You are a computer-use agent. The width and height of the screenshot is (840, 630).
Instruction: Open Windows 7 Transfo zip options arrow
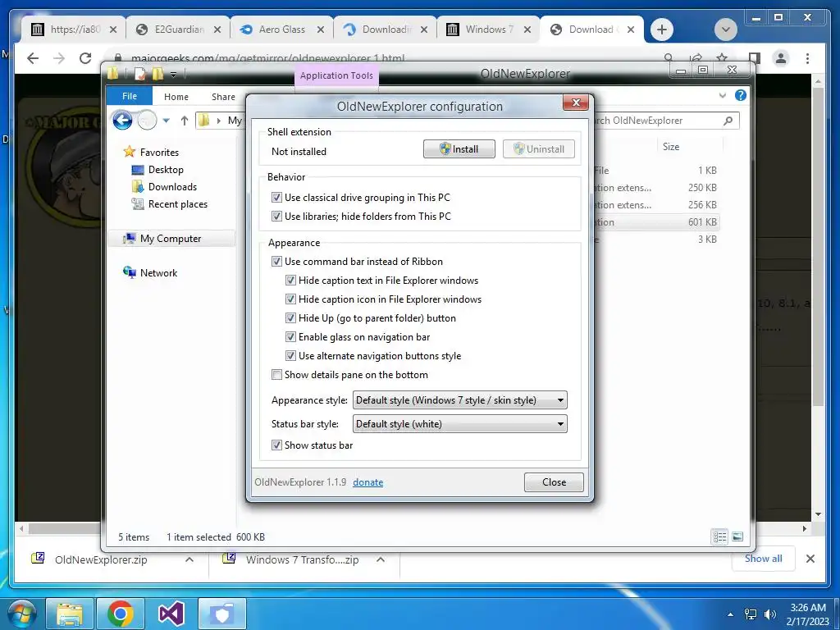(381, 559)
